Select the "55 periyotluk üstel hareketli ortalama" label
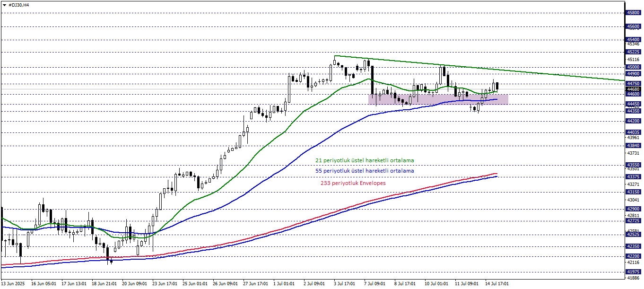 pos(365,171)
